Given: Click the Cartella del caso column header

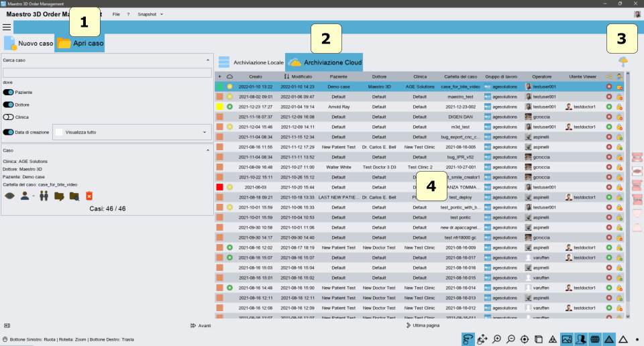Looking at the screenshot, I should tap(460, 76).
